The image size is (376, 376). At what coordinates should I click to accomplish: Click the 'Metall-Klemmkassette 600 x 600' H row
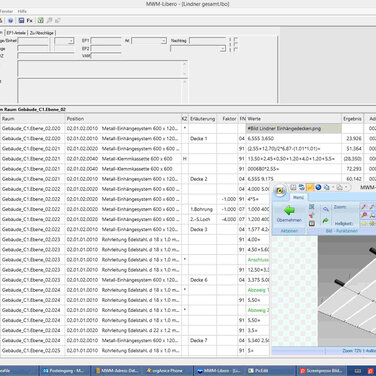[188, 159]
